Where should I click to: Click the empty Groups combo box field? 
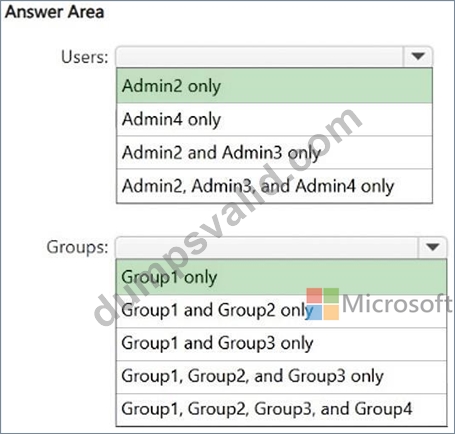[x=267, y=247]
